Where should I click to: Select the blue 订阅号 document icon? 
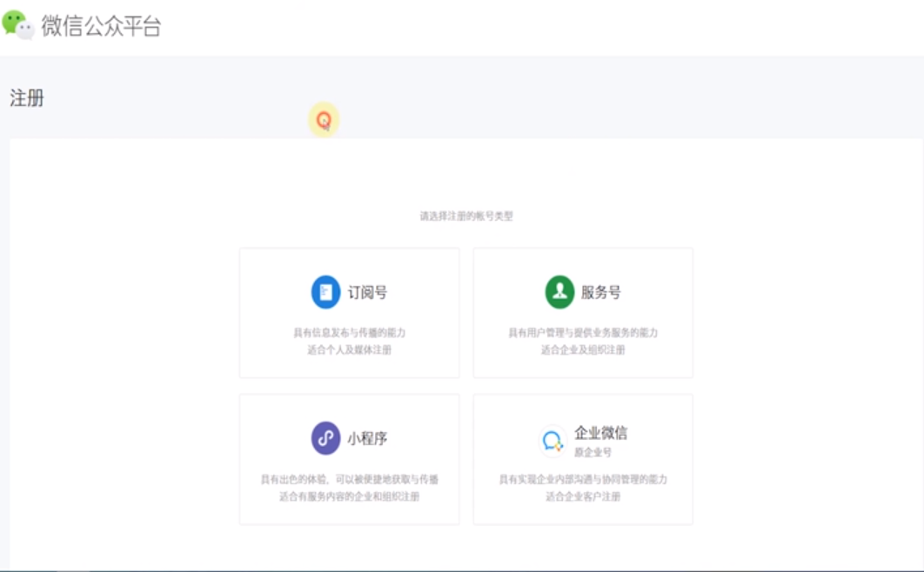[325, 292]
